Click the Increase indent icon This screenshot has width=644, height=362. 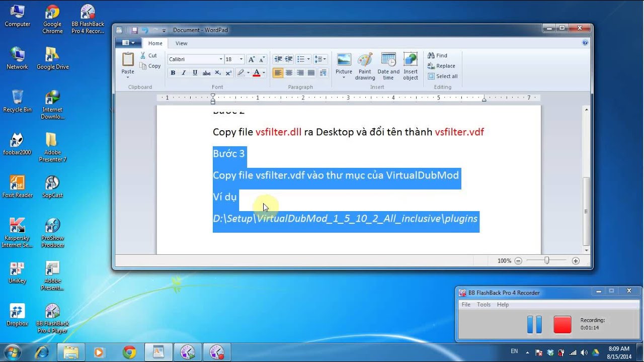pos(288,59)
